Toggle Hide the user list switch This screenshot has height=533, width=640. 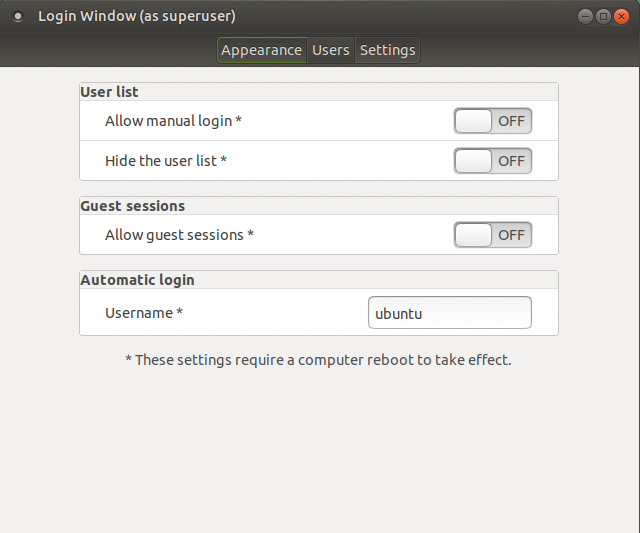tap(493, 161)
